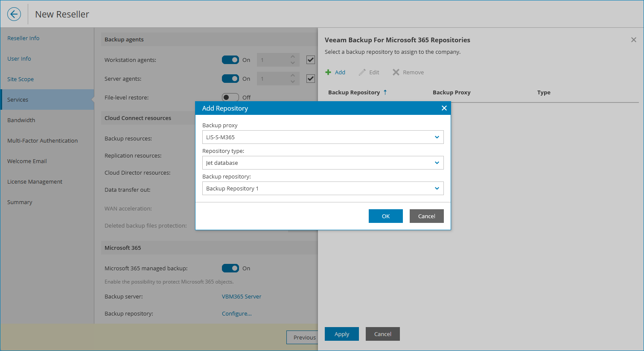Increase Workstation agents count
The image size is (644, 351).
tap(293, 56)
